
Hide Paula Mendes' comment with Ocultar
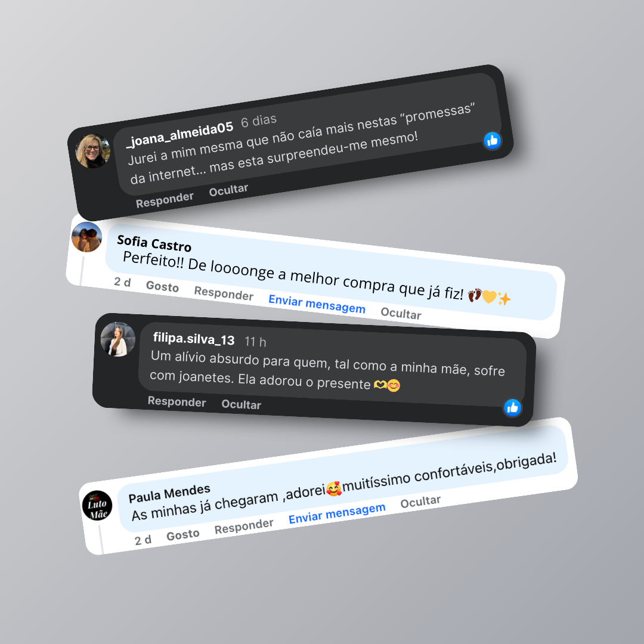point(420,501)
